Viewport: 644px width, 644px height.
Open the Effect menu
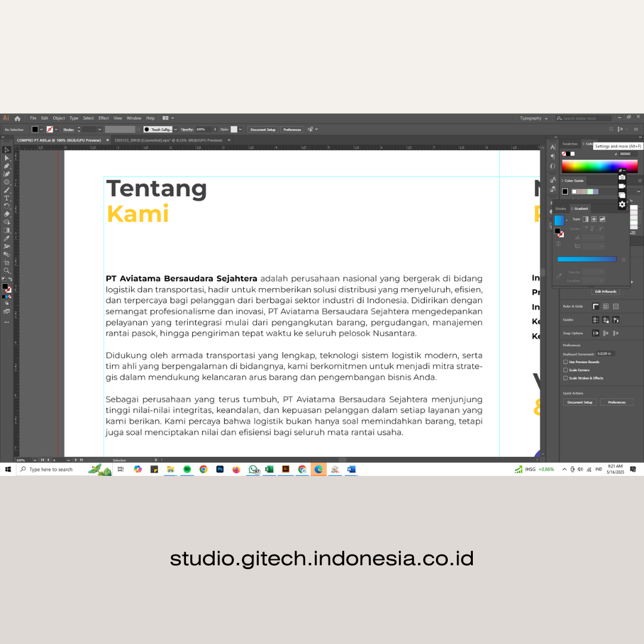pyautogui.click(x=104, y=118)
